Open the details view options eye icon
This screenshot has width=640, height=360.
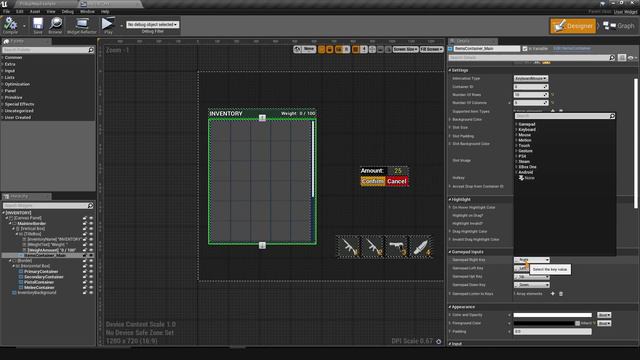(x=631, y=58)
